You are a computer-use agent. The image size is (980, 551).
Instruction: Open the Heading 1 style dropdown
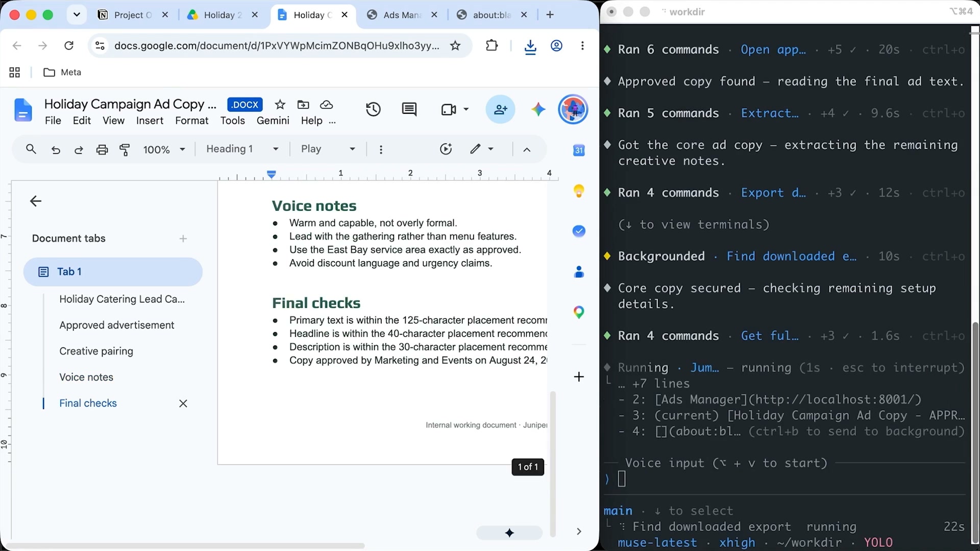click(x=242, y=149)
